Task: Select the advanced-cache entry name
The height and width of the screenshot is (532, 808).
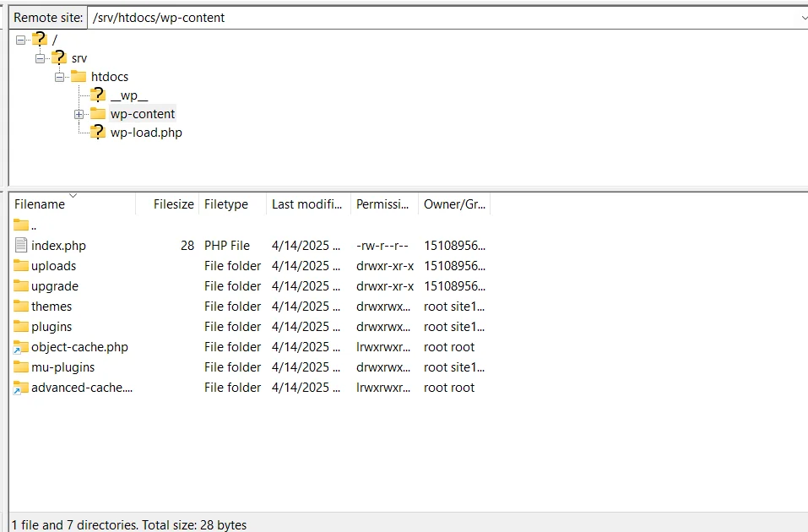Action: (82, 388)
